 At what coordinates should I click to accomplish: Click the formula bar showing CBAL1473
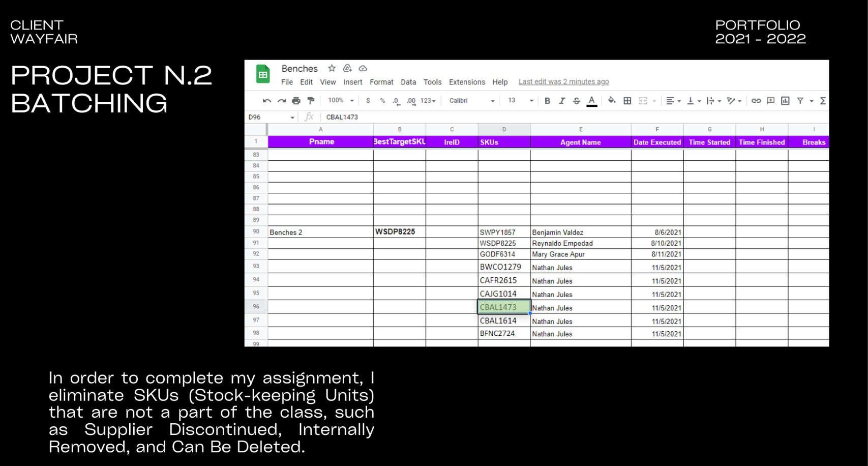pos(575,117)
